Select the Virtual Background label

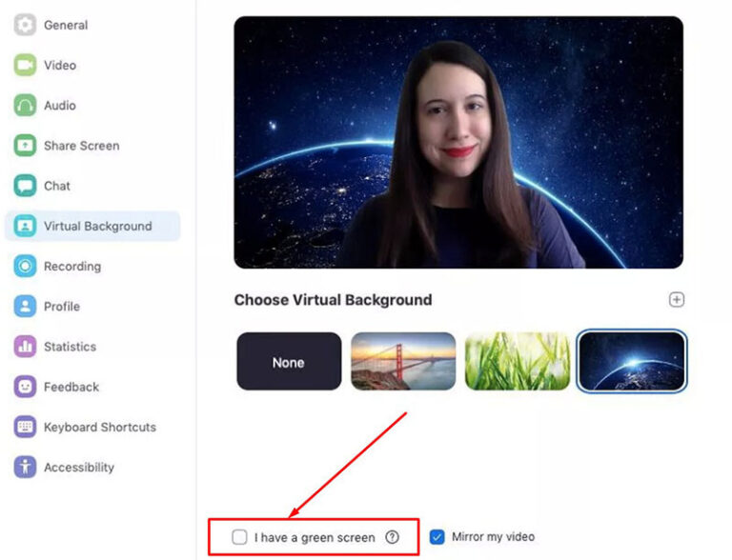pyautogui.click(x=98, y=227)
